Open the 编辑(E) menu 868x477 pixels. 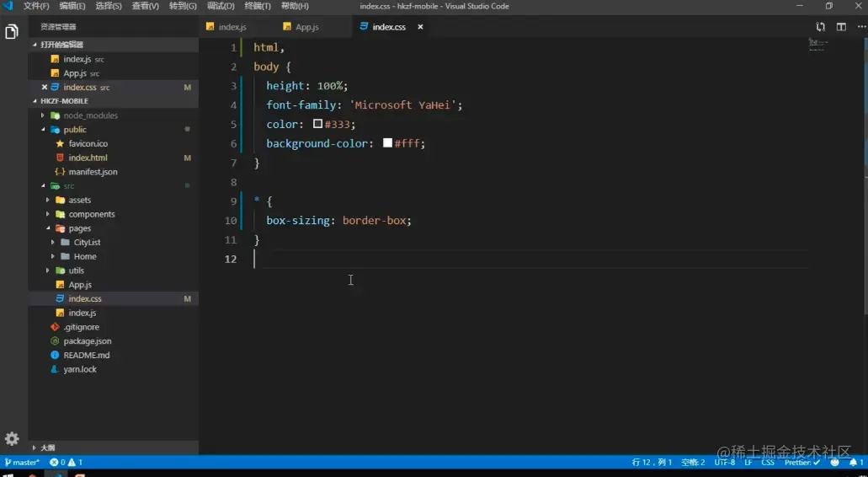pyautogui.click(x=72, y=6)
